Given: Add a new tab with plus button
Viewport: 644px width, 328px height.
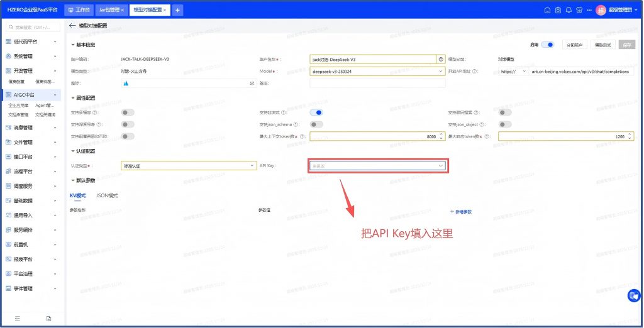Looking at the screenshot, I should [x=178, y=10].
